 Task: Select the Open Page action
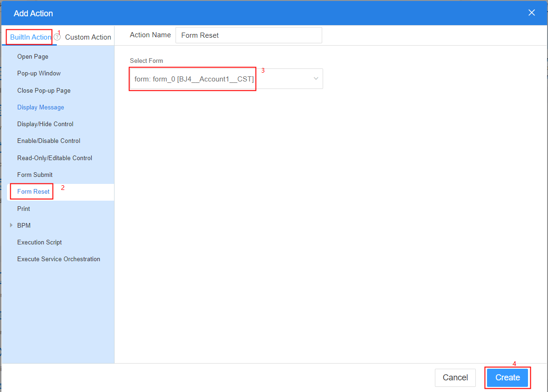tap(33, 57)
